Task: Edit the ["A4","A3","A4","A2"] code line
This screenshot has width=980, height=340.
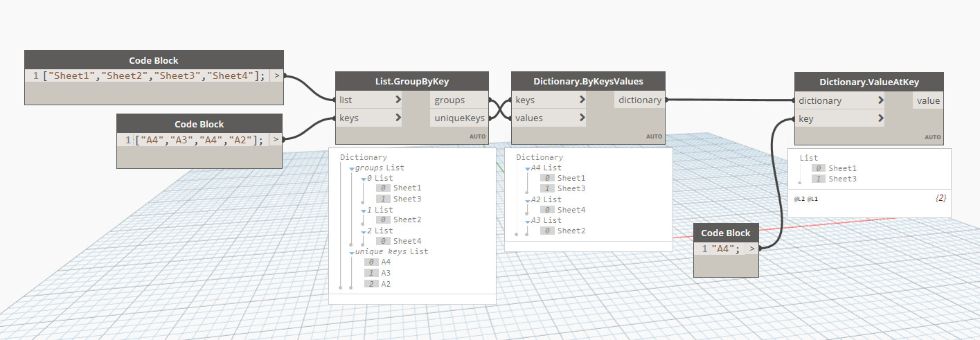Action: (200, 140)
